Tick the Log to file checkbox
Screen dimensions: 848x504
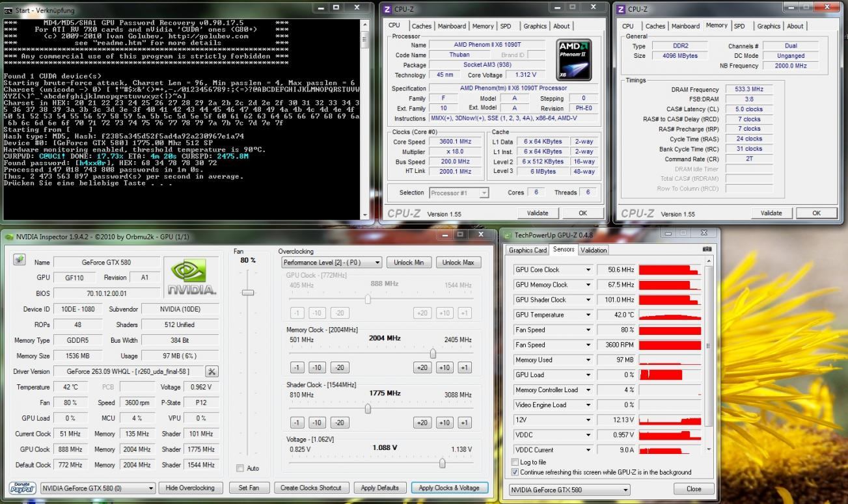(515, 462)
